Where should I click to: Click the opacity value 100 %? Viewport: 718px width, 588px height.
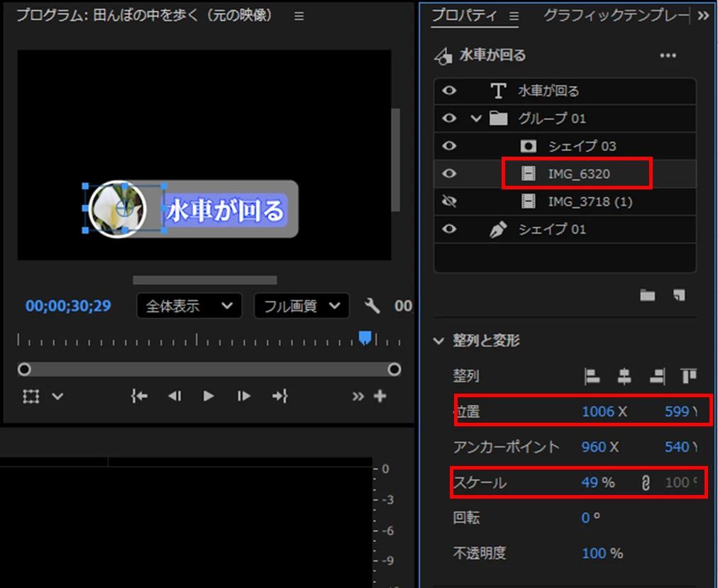click(x=602, y=554)
